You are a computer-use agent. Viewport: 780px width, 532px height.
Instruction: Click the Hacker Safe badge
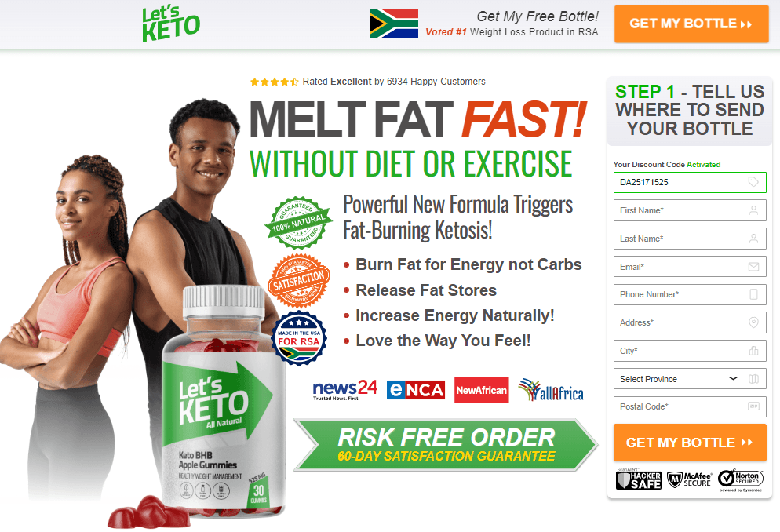pyautogui.click(x=639, y=479)
